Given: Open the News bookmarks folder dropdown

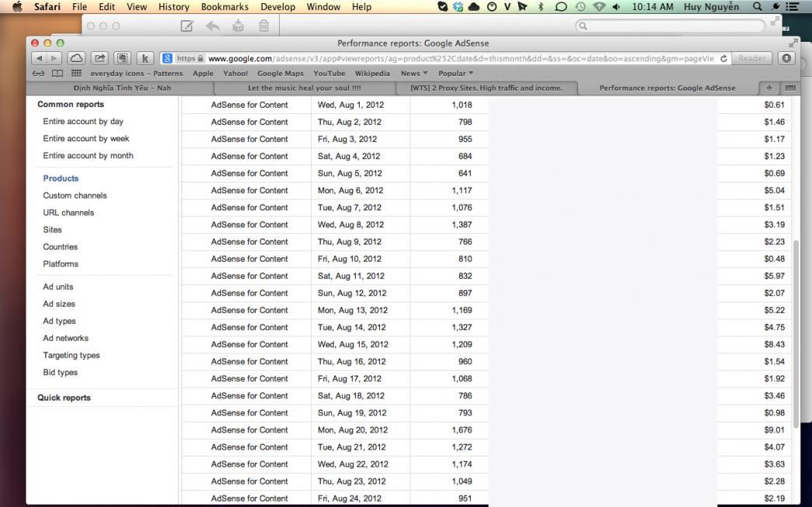Looking at the screenshot, I should 413,73.
